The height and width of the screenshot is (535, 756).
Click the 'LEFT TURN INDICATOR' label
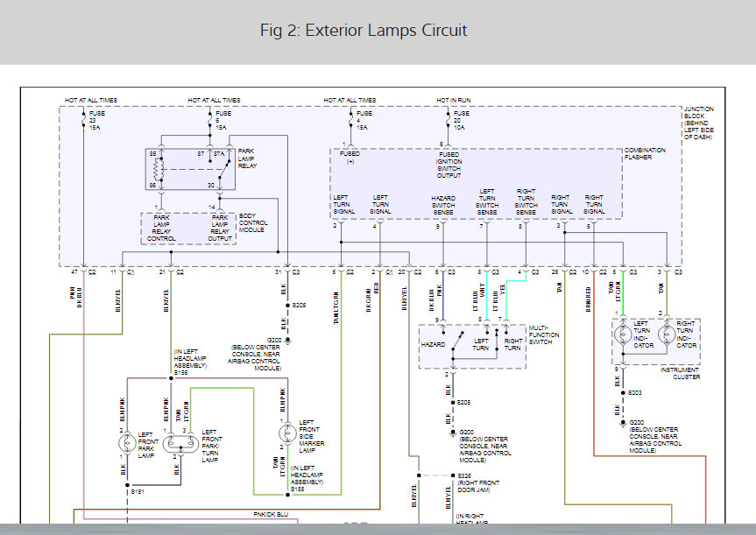click(x=643, y=334)
